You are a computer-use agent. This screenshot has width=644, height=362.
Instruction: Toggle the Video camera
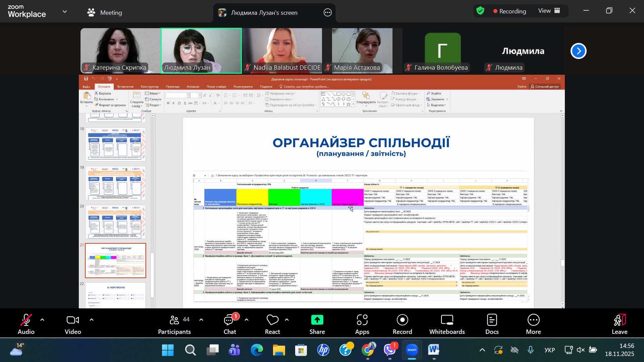73,321
